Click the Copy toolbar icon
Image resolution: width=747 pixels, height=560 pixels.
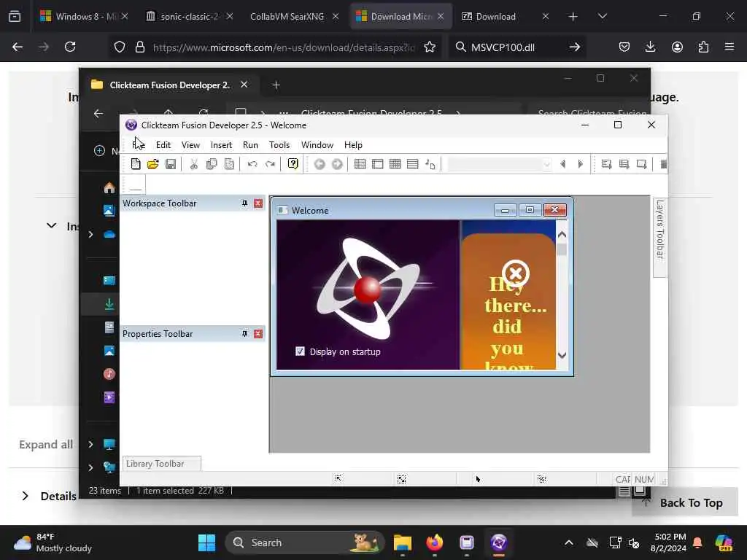click(212, 164)
